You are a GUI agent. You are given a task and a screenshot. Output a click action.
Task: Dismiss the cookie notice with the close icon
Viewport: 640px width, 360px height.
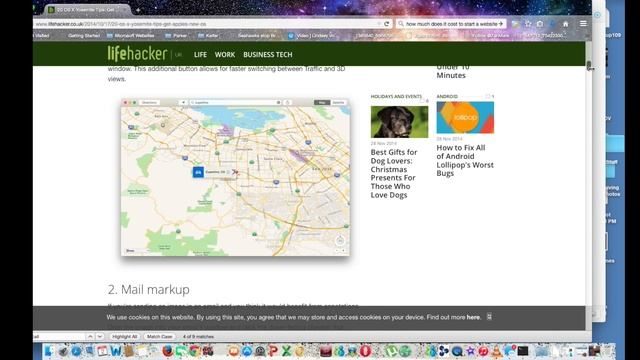click(x=489, y=317)
